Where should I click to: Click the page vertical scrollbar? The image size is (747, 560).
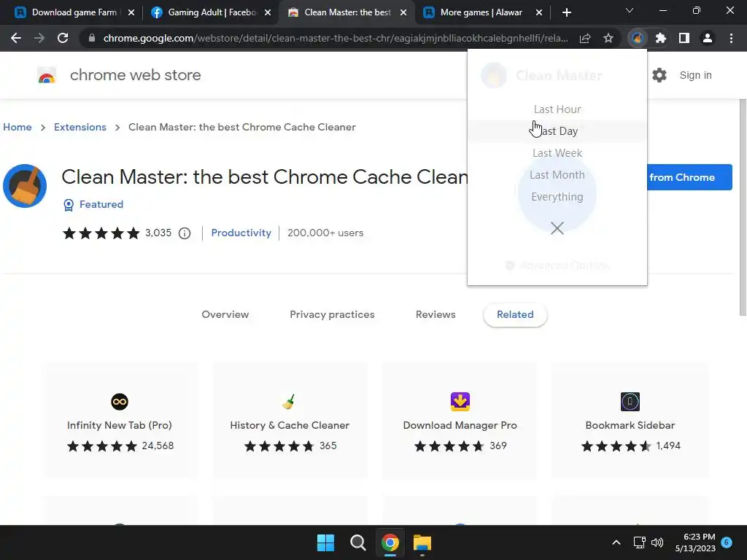tap(742, 207)
